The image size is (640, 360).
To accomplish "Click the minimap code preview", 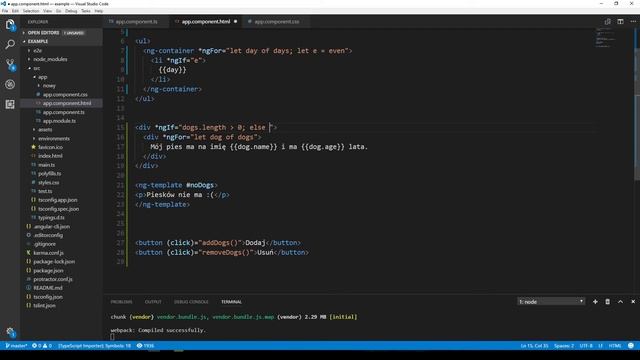I will [x=605, y=39].
